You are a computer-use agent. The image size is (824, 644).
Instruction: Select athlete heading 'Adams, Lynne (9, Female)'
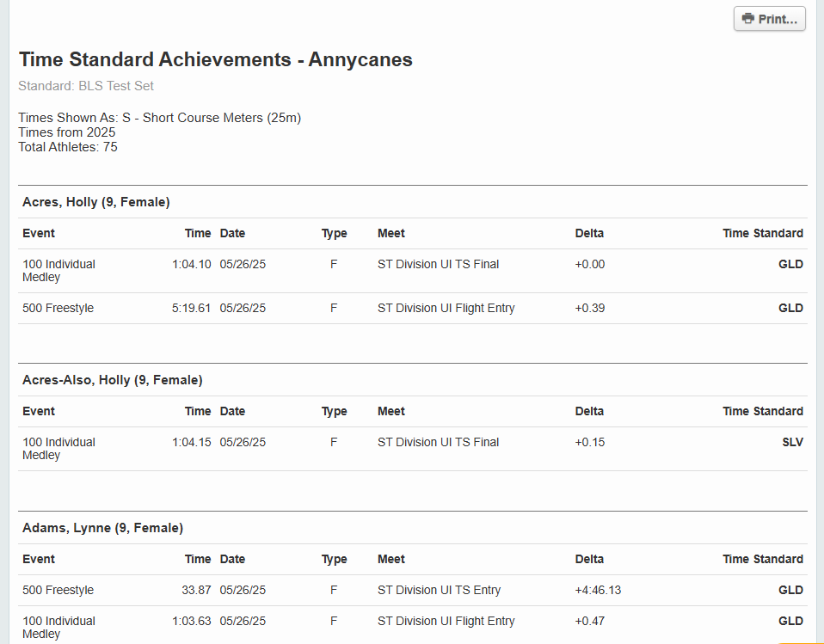click(103, 528)
